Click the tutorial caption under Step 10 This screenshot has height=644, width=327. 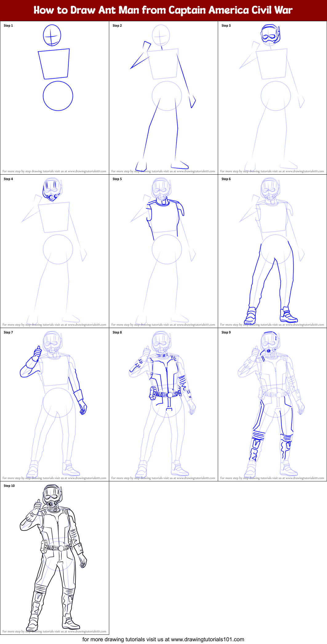point(54,632)
